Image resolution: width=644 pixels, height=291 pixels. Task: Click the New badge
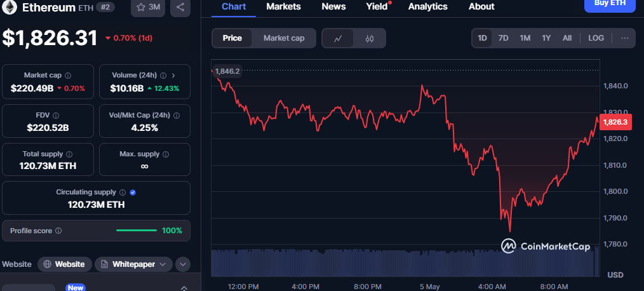click(x=76, y=288)
